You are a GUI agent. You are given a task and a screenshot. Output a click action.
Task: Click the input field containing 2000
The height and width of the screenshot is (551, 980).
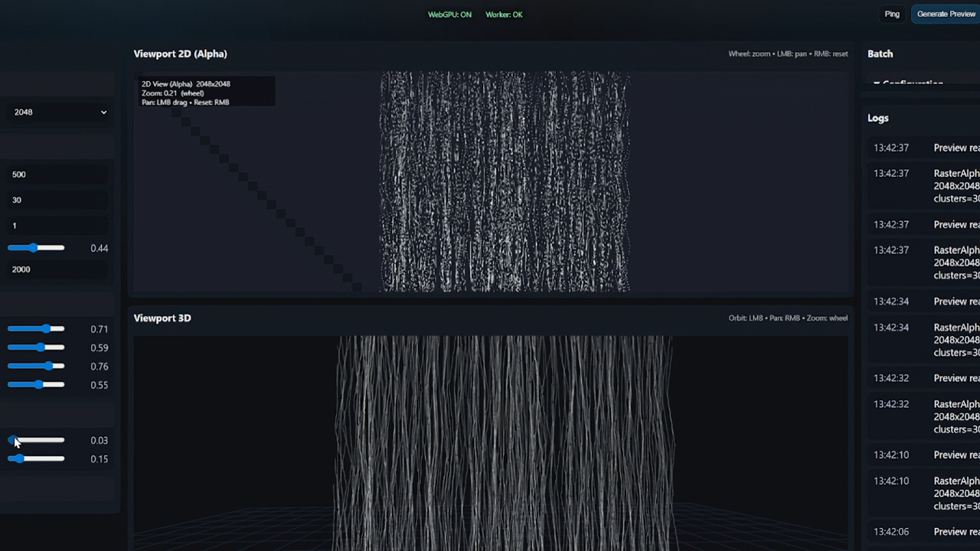(57, 269)
